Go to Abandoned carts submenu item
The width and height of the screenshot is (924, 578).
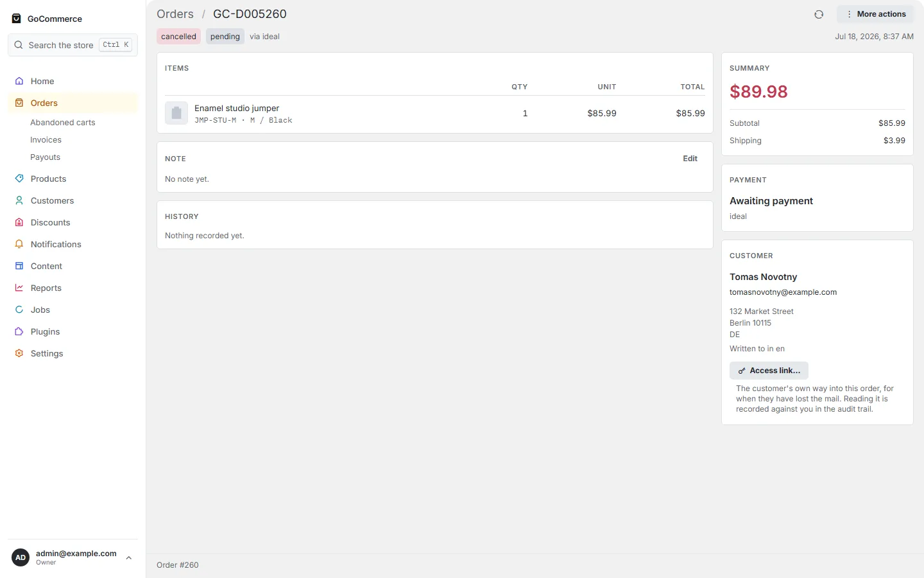click(63, 122)
